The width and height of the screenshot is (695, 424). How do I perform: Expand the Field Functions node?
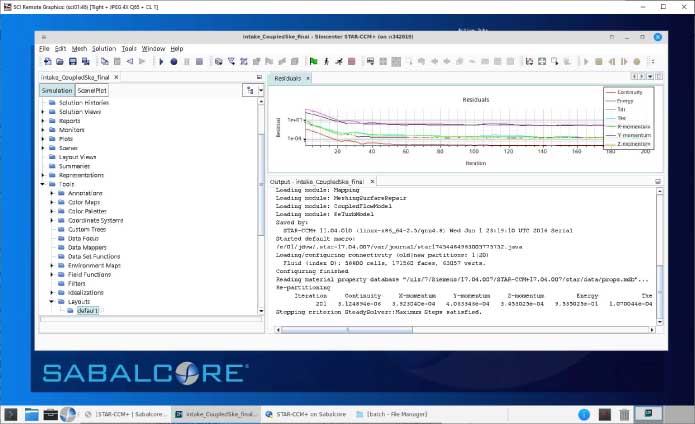(52, 275)
